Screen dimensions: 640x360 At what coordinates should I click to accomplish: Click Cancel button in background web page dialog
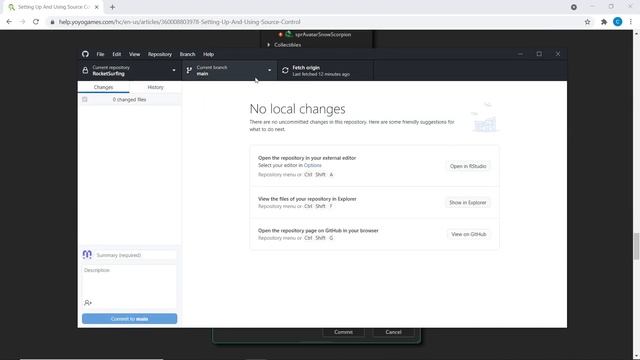(393, 332)
